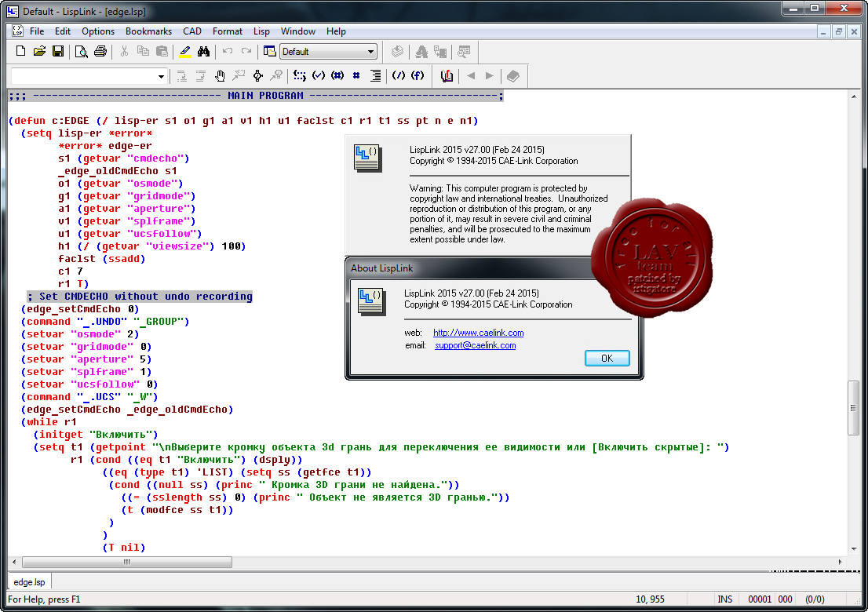Print the document via printer icon

pyautogui.click(x=100, y=52)
